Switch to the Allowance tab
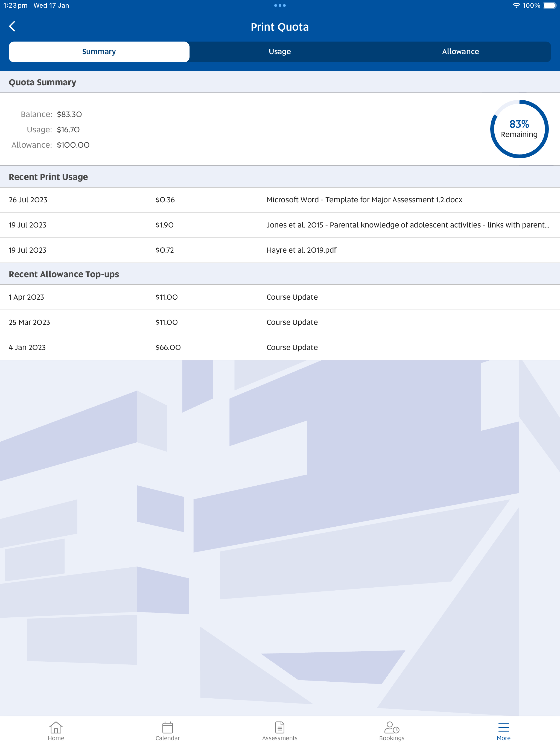 (460, 52)
